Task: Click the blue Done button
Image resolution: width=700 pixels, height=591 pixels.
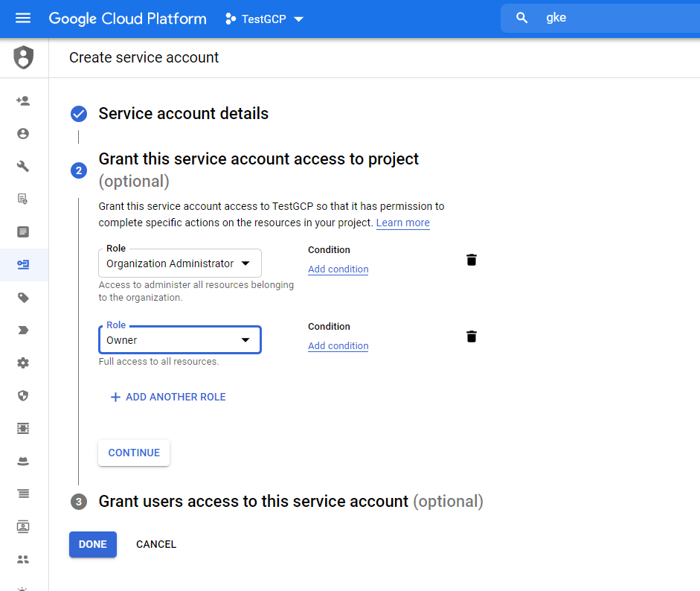Action: click(x=93, y=544)
